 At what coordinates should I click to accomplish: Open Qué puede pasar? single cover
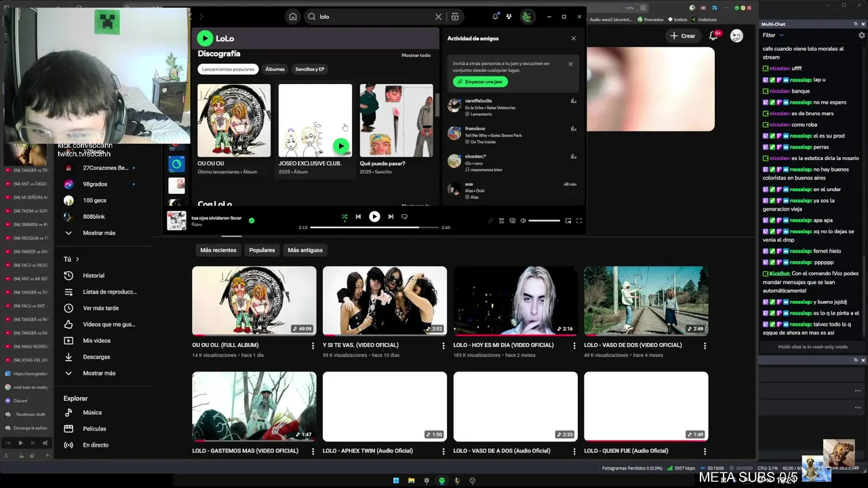click(396, 121)
